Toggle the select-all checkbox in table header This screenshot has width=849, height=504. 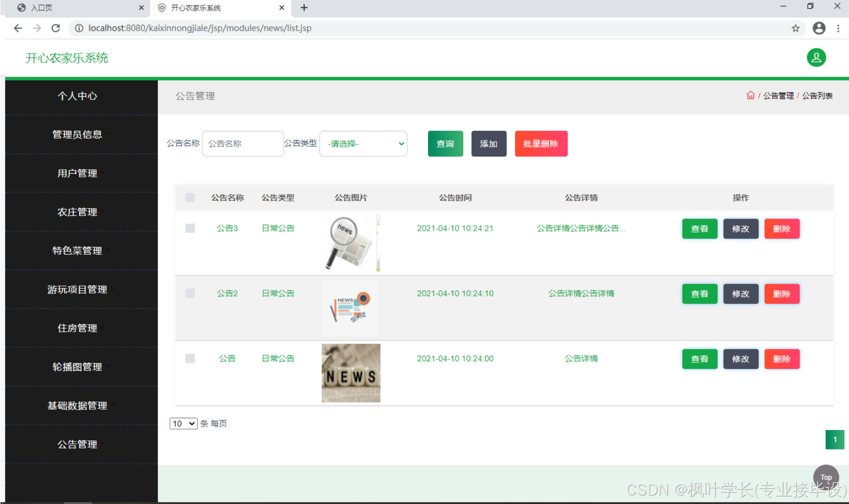click(x=190, y=198)
